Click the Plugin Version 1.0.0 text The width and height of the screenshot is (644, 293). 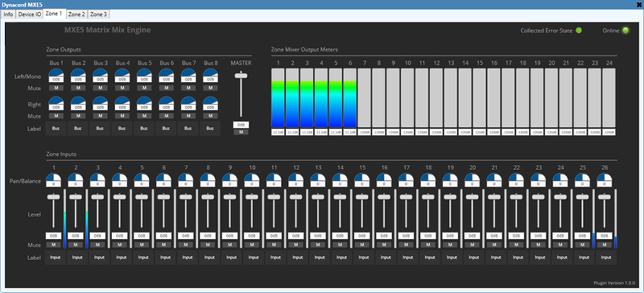[614, 283]
